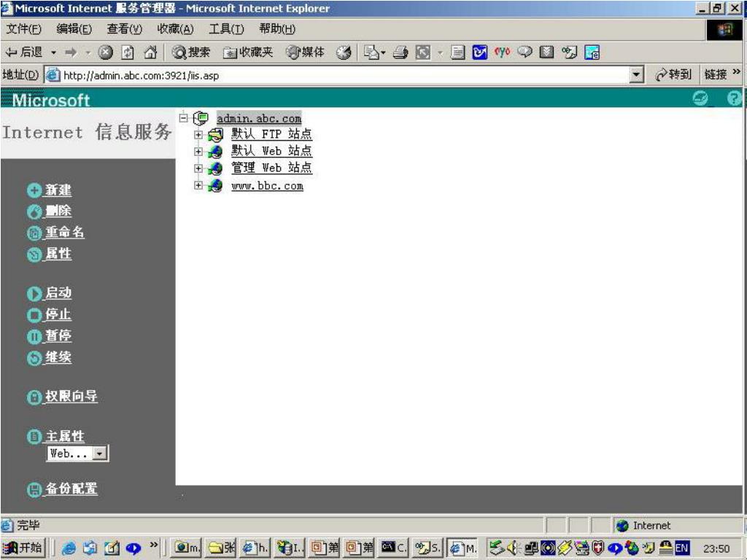
Task: Open the 查看(V) menu
Action: click(124, 29)
